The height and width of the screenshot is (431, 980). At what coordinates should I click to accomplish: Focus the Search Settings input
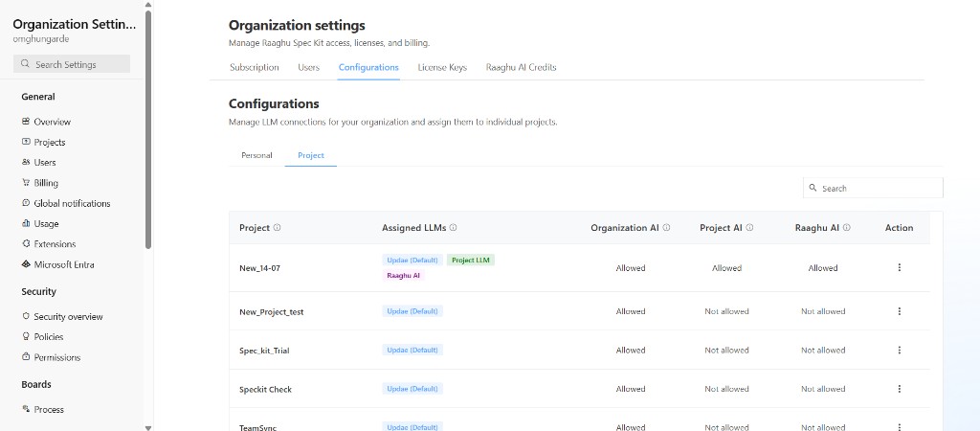pyautogui.click(x=71, y=64)
